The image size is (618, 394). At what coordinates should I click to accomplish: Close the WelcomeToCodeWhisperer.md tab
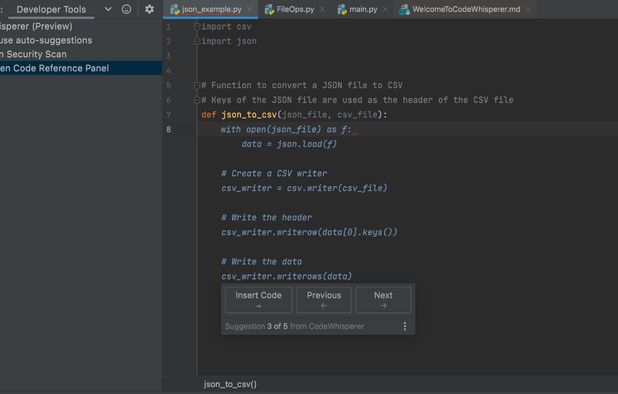[x=528, y=9]
